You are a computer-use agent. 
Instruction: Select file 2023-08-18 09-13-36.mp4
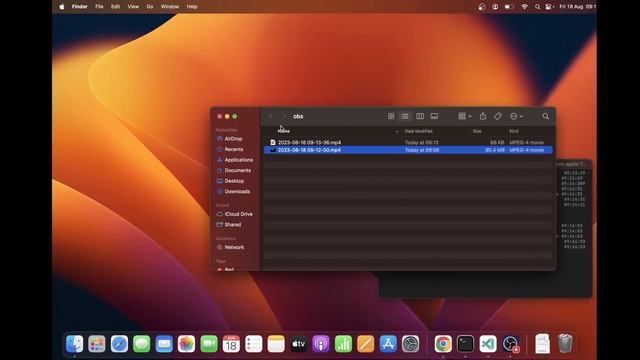(309, 142)
